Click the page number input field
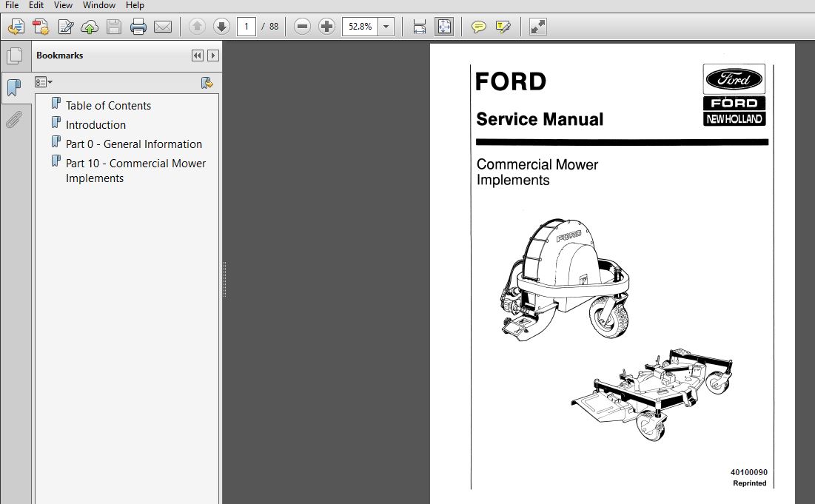Screen dimensions: 815x504 [246, 27]
